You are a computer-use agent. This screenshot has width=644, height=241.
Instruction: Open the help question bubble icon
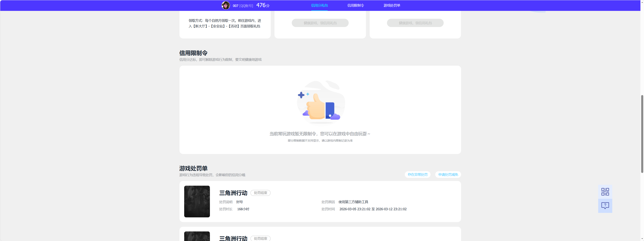coord(605,206)
